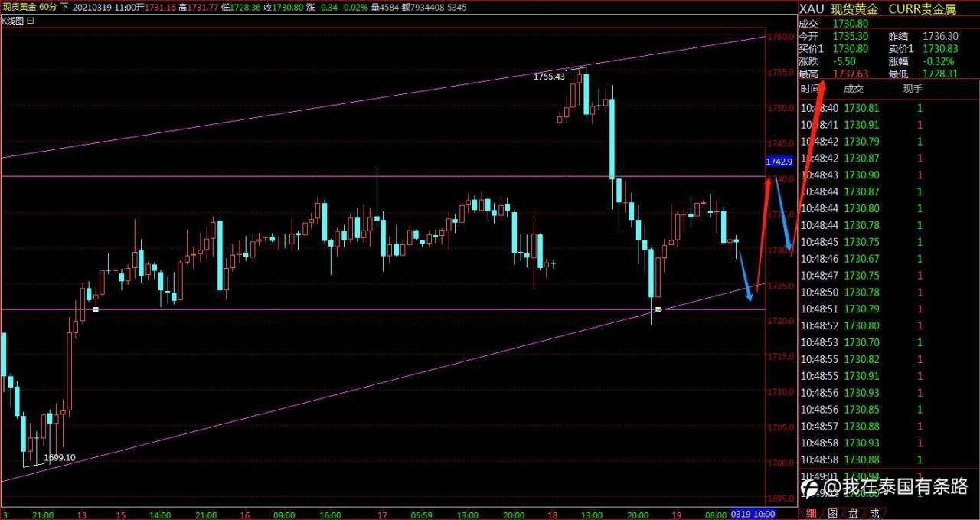This screenshot has height=520, width=980.
Task: Click the square marker on left horizontal line
Action: point(96,309)
